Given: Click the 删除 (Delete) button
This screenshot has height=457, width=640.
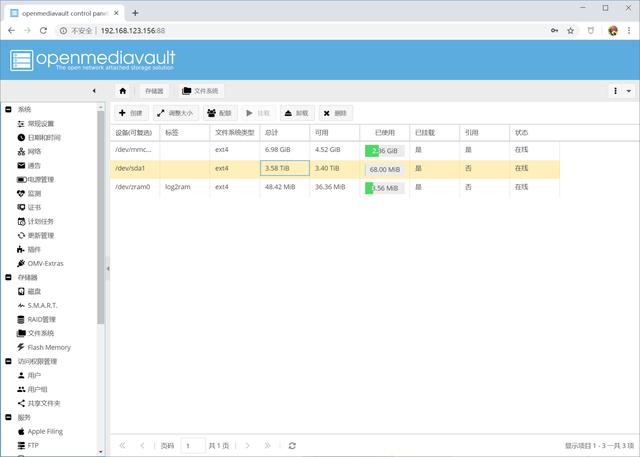Looking at the screenshot, I should (x=336, y=113).
